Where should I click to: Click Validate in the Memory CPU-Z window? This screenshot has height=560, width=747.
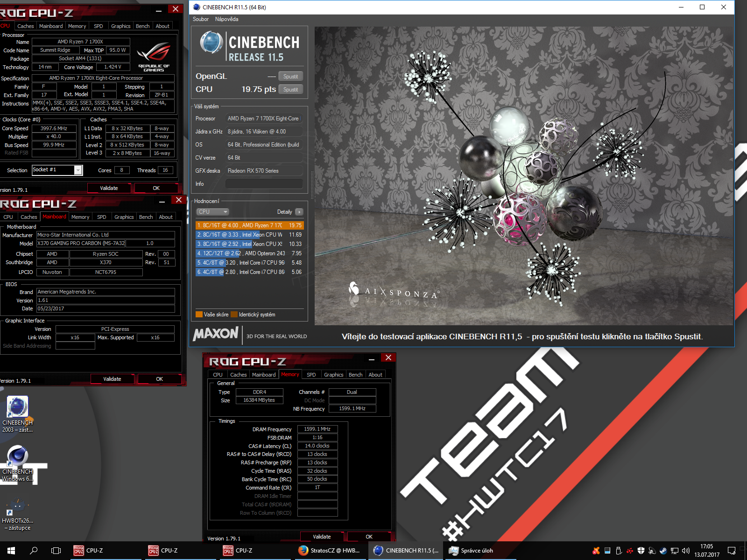tap(322, 537)
